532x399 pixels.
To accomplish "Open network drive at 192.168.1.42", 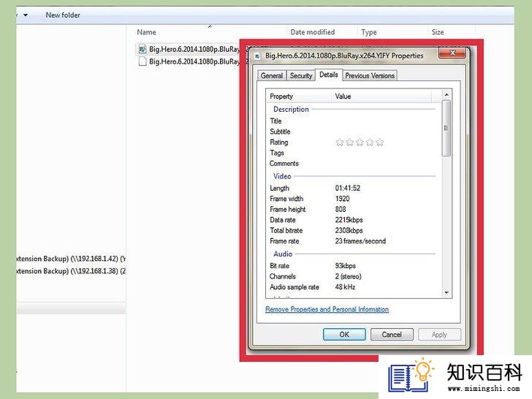I will coord(71,259).
